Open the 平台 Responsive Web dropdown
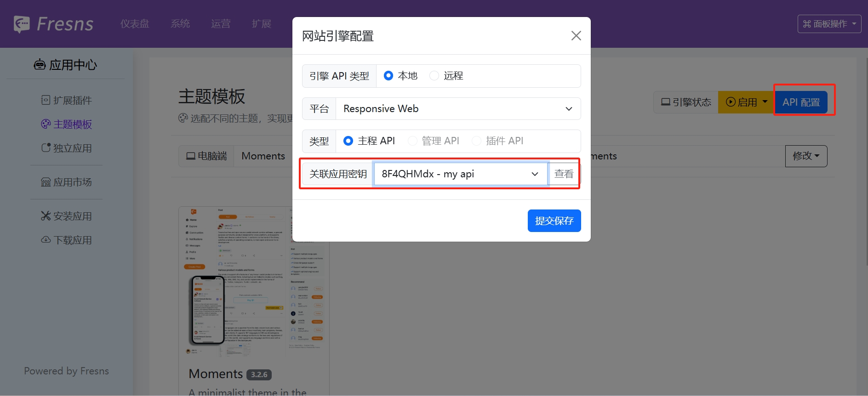Screen dimensions: 868x396 tap(458, 109)
